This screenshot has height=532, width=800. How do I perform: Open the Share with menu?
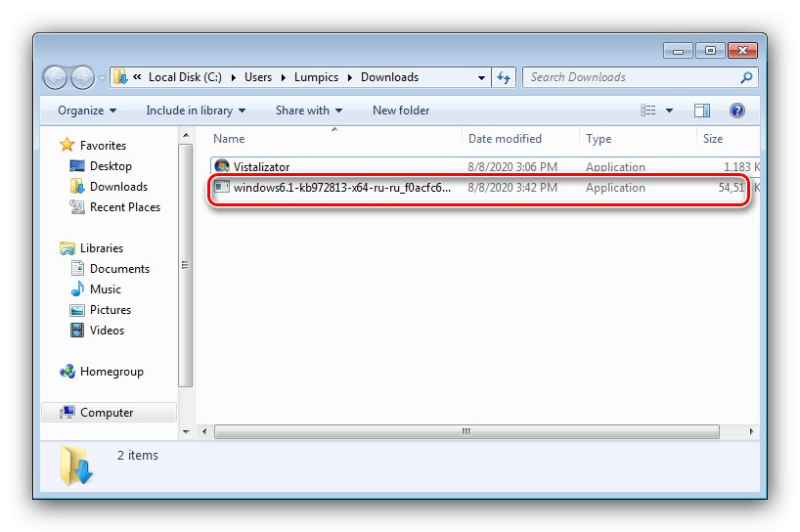tap(309, 111)
